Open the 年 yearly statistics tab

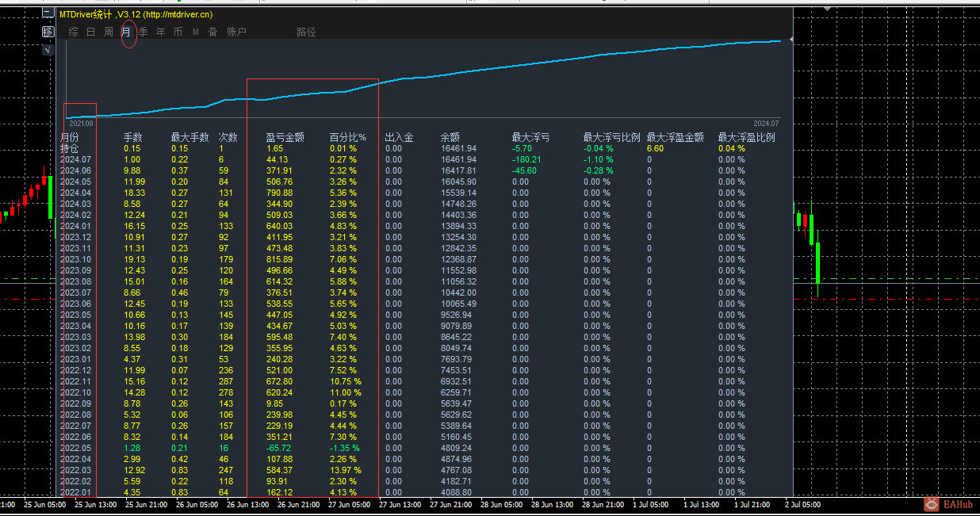click(x=161, y=32)
